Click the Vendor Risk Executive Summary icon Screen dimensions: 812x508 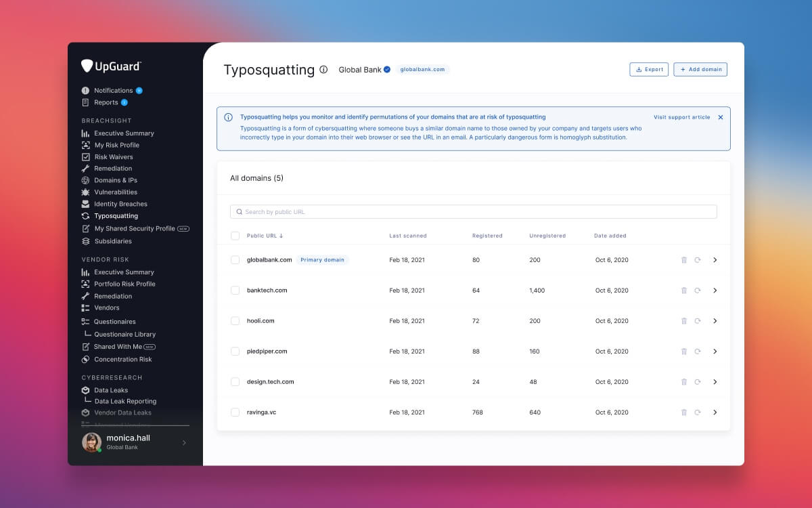pyautogui.click(x=85, y=272)
